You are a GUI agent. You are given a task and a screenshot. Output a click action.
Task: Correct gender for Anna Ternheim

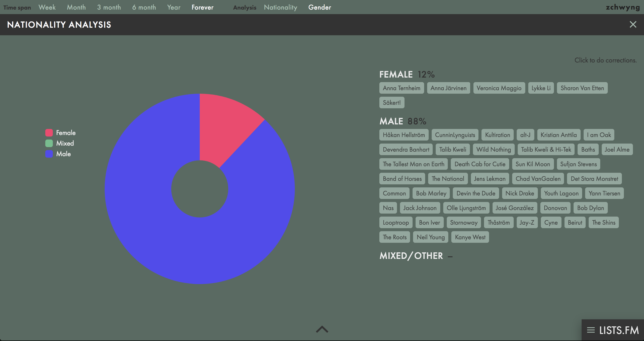401,88
